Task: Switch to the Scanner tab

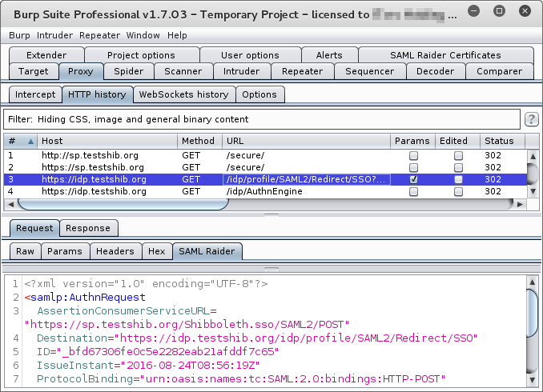Action: [183, 71]
